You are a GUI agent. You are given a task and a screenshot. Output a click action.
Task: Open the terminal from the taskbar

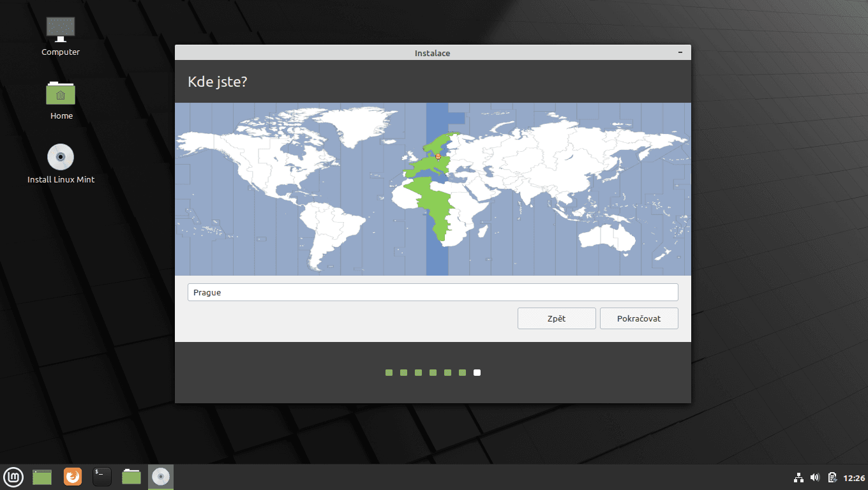tap(101, 477)
